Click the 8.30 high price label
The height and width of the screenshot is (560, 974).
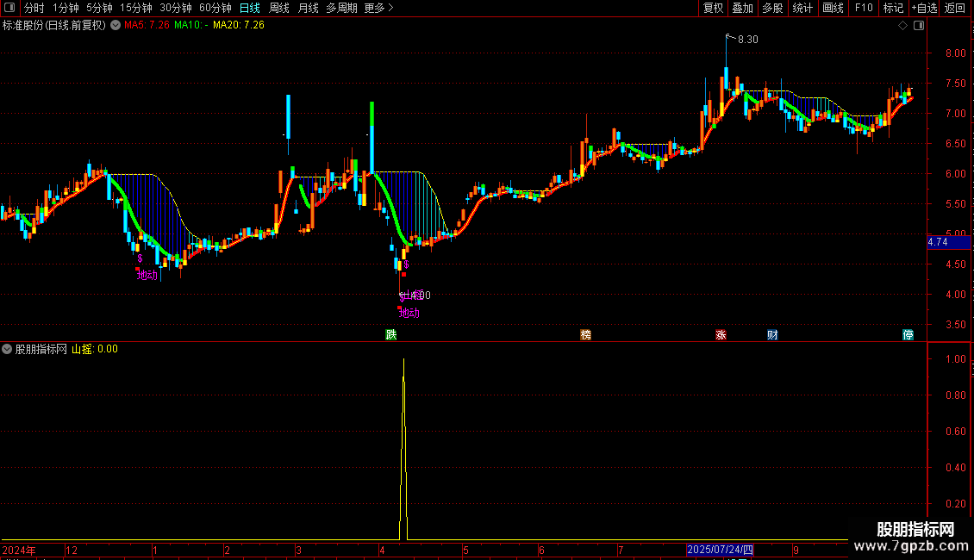click(x=748, y=39)
